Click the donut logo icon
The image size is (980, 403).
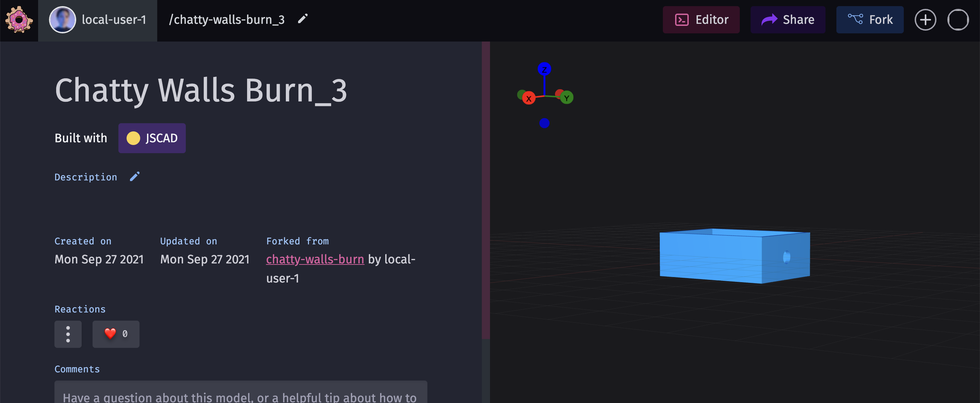click(x=19, y=20)
